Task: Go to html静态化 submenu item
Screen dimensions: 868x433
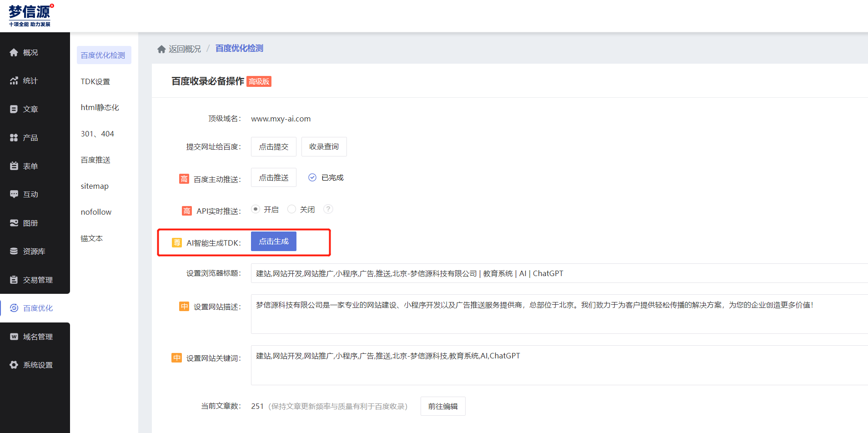Action: click(100, 107)
